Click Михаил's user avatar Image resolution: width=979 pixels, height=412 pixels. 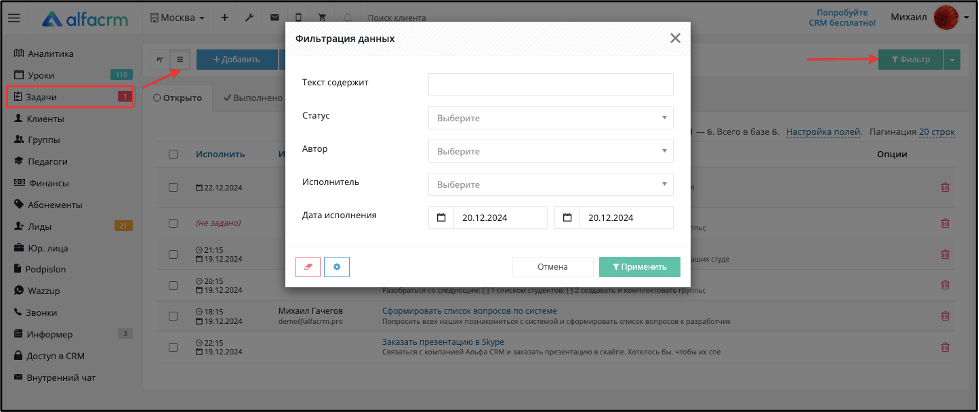[946, 18]
